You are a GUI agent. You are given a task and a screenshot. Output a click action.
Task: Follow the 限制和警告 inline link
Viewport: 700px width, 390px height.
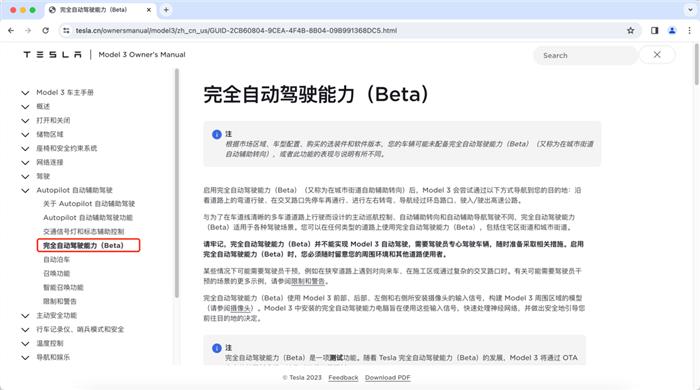coord(308,281)
